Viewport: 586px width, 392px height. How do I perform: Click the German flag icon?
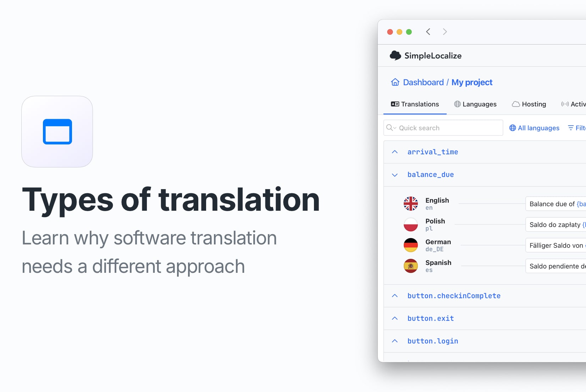click(411, 245)
